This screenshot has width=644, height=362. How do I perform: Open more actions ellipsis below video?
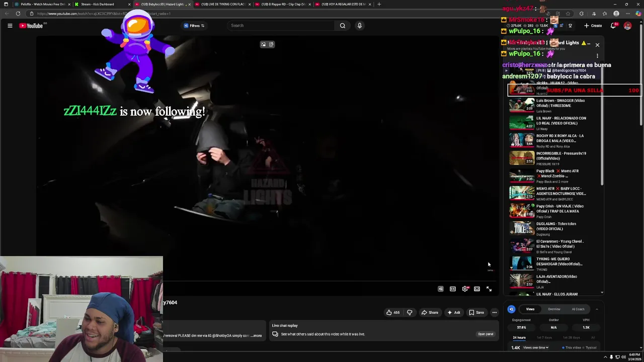click(494, 313)
